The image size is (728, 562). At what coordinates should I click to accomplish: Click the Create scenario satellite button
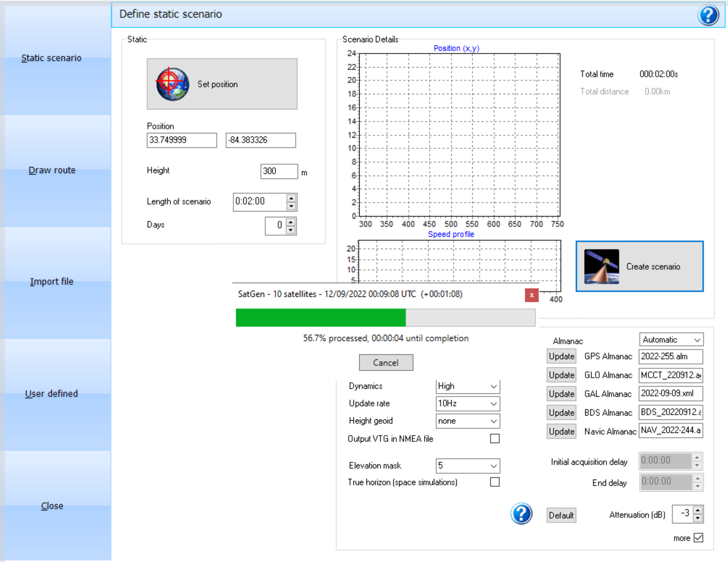point(639,266)
